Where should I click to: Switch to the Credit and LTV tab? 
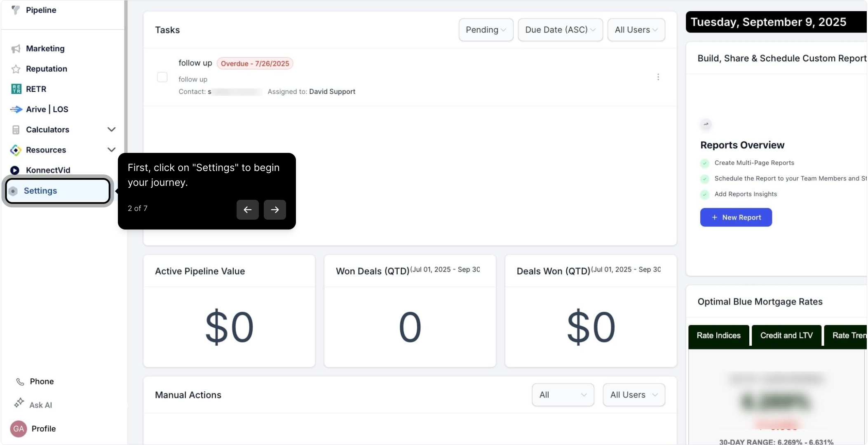[x=786, y=335]
